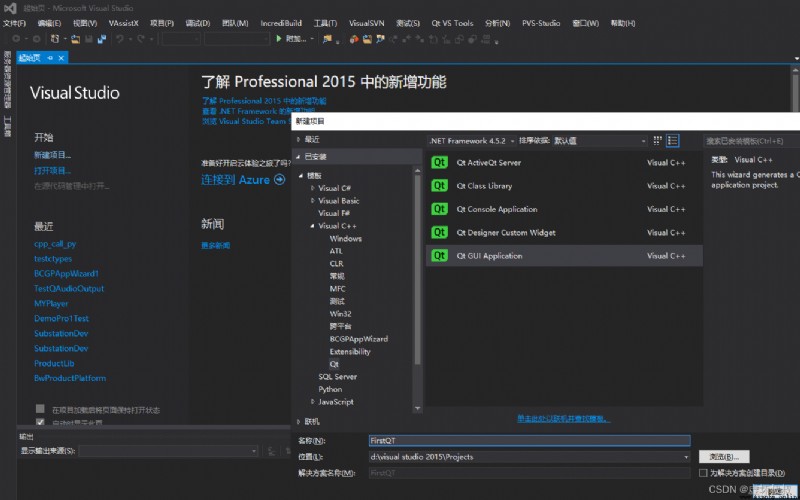Toggle create directory for solution checkbox
This screenshot has width=800, height=500.
[703, 473]
